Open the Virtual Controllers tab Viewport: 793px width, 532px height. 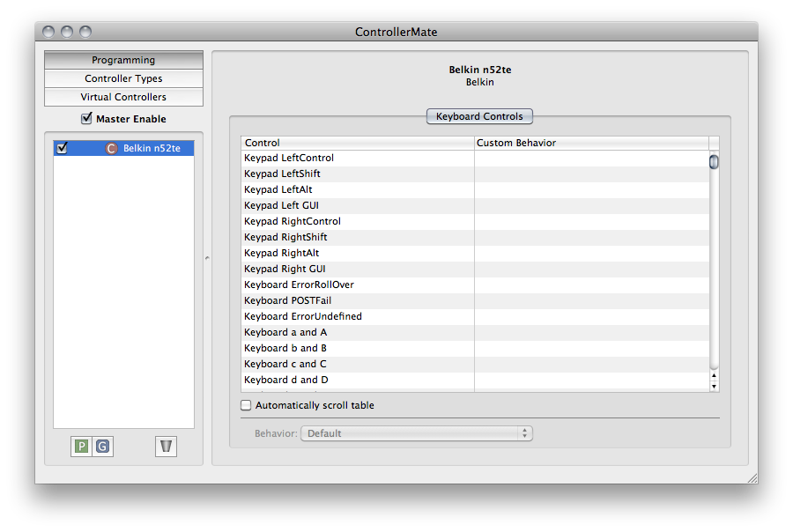coord(123,97)
